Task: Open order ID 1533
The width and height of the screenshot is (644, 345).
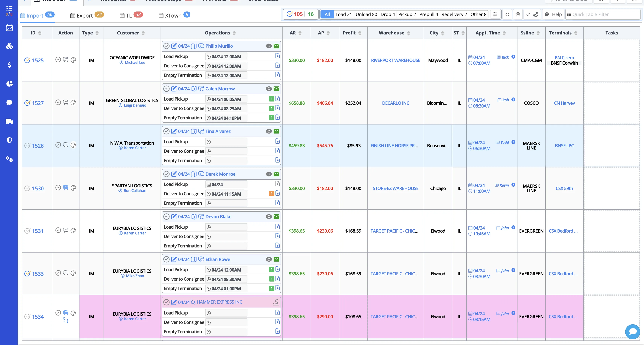Action: (x=38, y=274)
